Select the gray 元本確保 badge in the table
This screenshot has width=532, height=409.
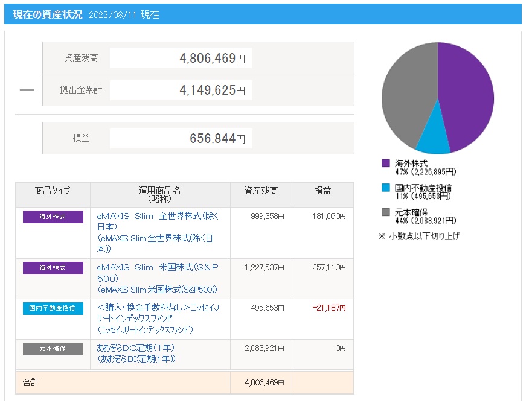pyautogui.click(x=53, y=349)
